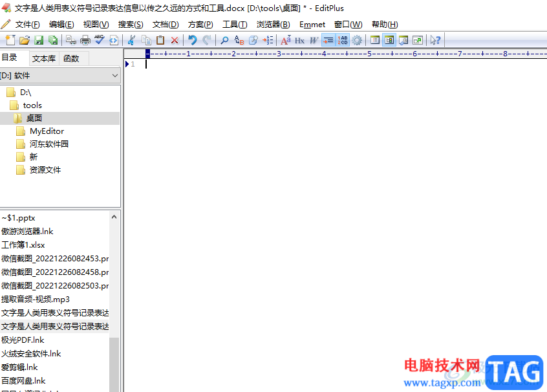Expand the [D:] 软件 drive dropdown

click(115, 76)
